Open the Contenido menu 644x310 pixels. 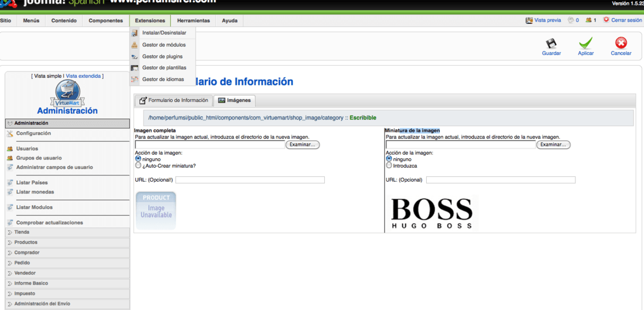[64, 21]
